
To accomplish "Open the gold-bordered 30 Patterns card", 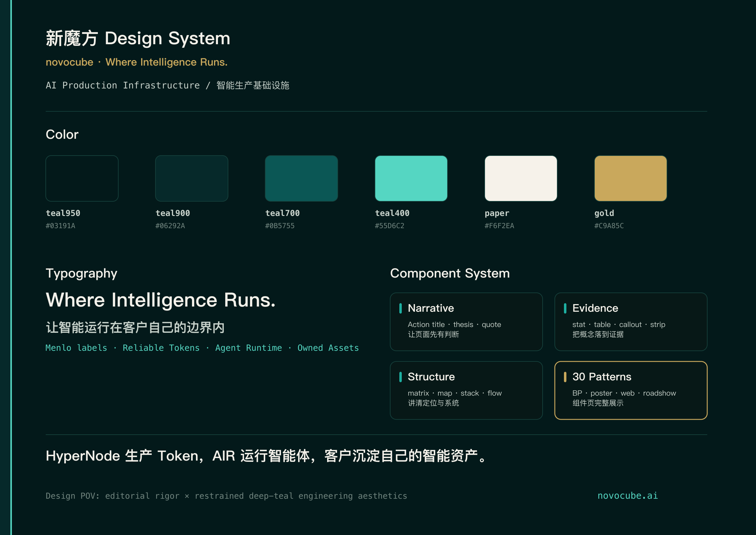I will tap(631, 390).
